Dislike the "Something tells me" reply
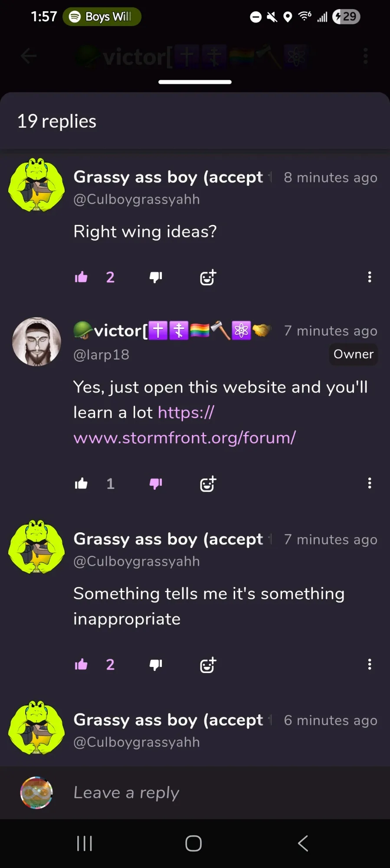This screenshot has width=390, height=868. pyautogui.click(x=156, y=664)
